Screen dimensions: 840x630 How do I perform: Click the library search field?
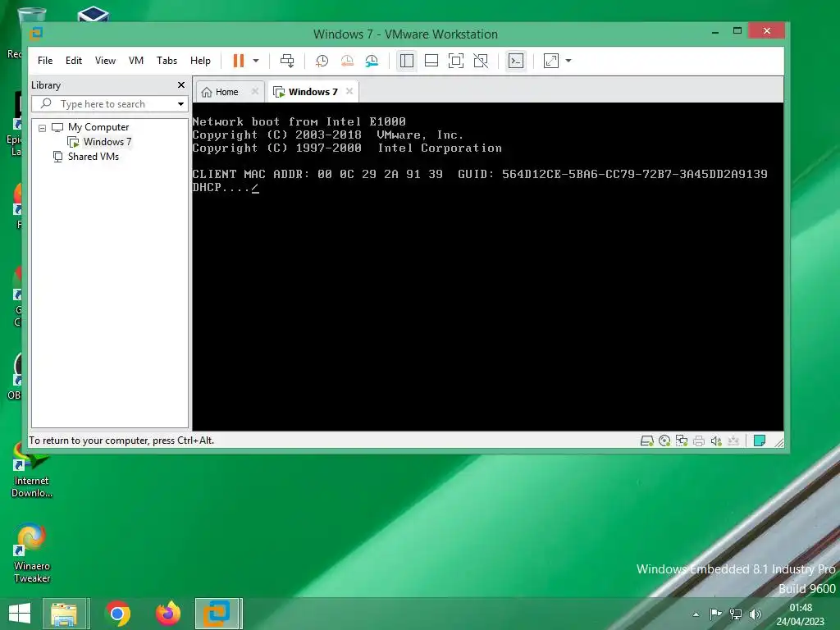(110, 104)
